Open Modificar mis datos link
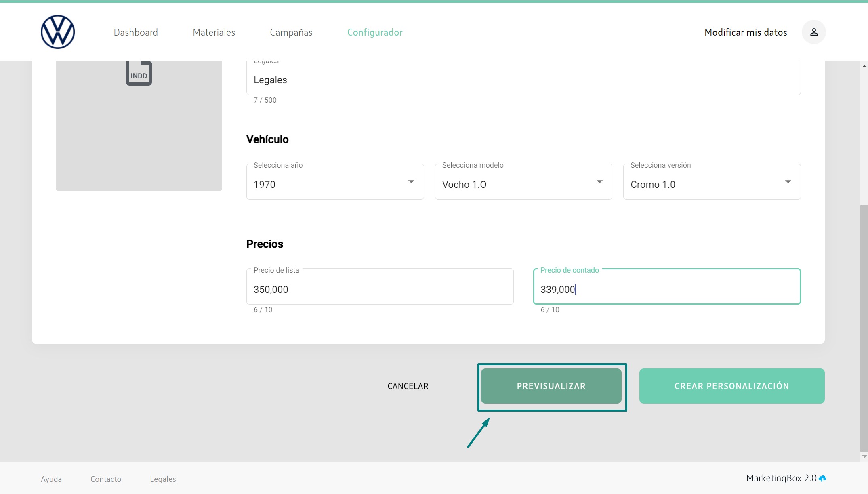This screenshot has height=494, width=868. coord(745,32)
